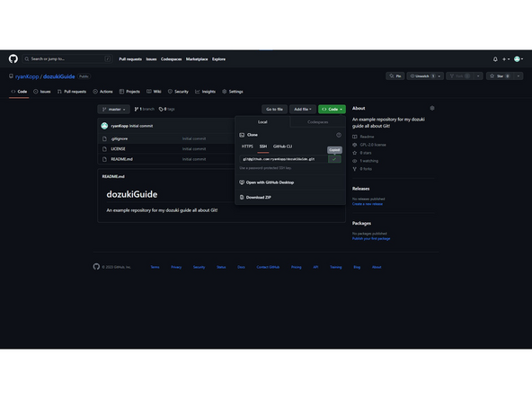
Task: Open the Wiki tab
Action: (x=154, y=92)
